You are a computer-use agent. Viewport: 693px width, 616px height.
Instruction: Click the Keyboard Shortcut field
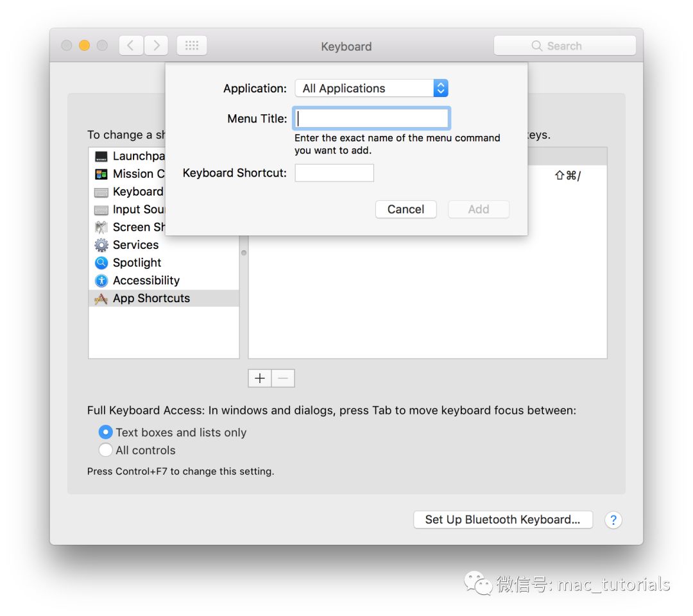(334, 173)
